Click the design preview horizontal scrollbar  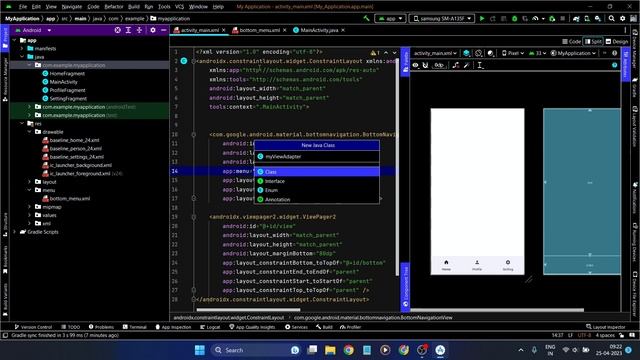[x=497, y=310]
